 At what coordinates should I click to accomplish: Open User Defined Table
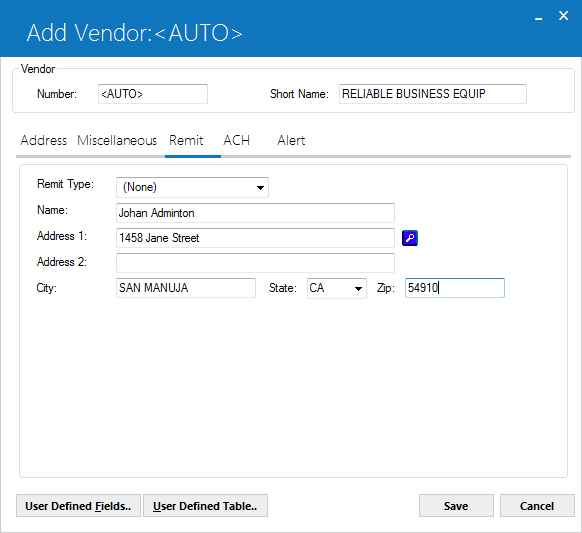coord(205,506)
